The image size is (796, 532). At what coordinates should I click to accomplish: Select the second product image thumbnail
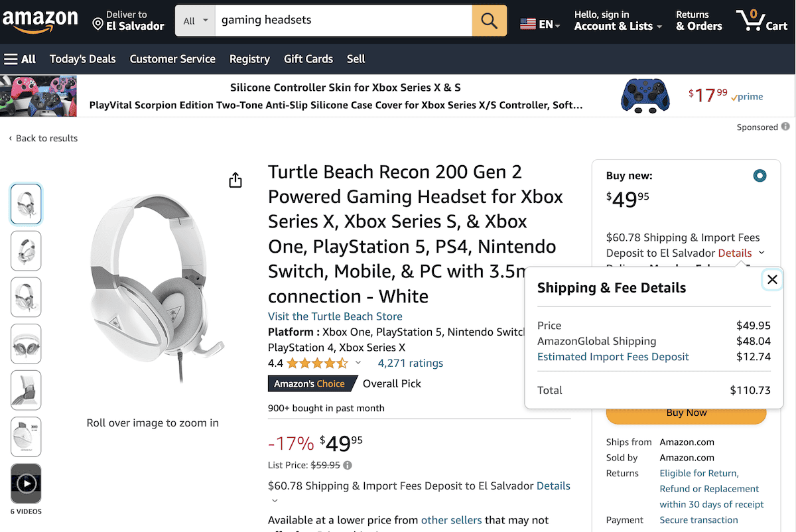point(25,251)
